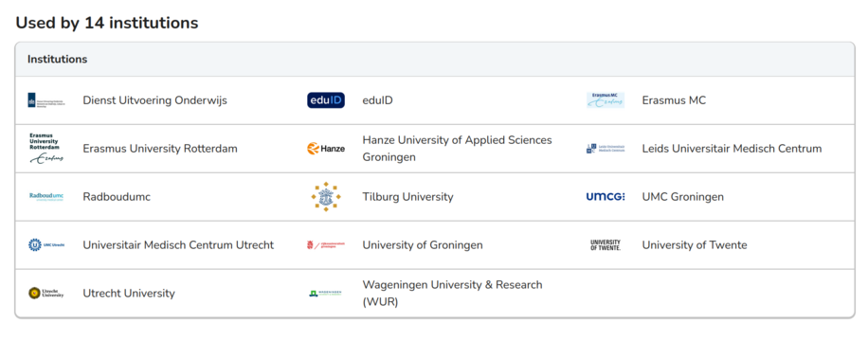The height and width of the screenshot is (341, 868).
Task: Click the Utrecht University sun logo
Action: 46,293
